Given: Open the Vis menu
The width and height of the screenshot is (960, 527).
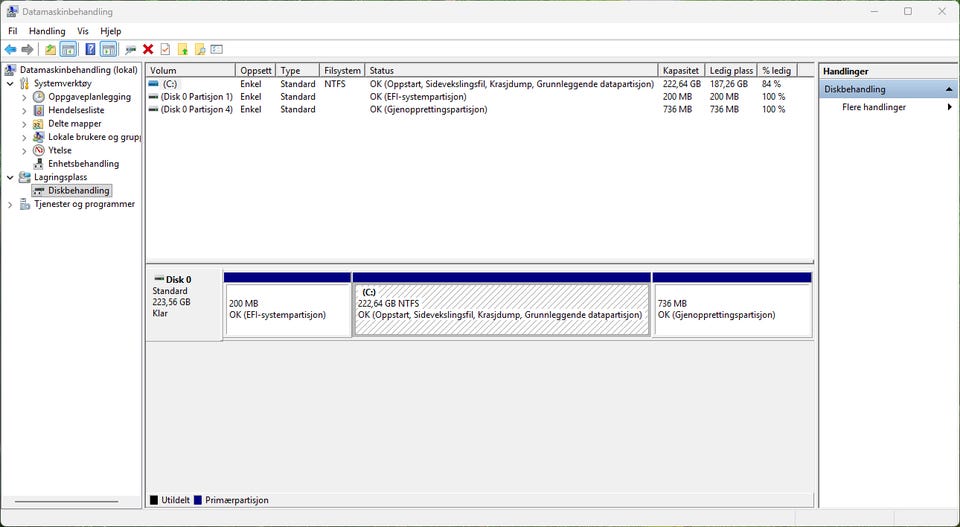Looking at the screenshot, I should [83, 31].
